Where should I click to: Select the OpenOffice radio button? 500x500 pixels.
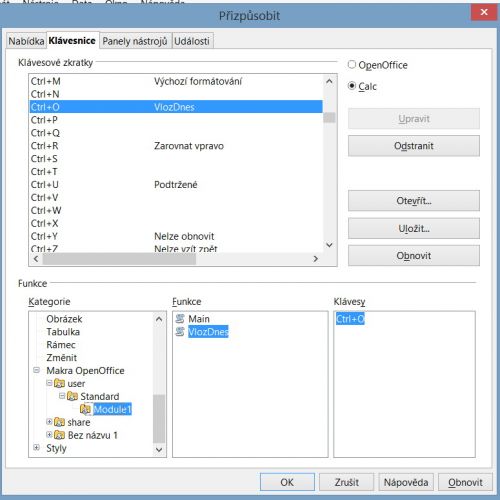pos(352,64)
